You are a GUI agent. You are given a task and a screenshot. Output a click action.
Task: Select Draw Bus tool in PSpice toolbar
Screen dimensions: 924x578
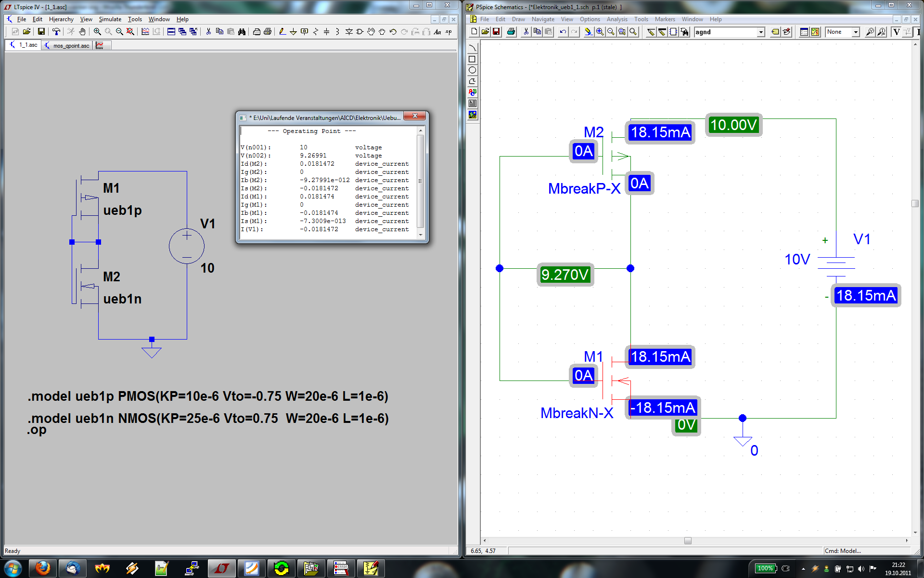[x=662, y=32]
